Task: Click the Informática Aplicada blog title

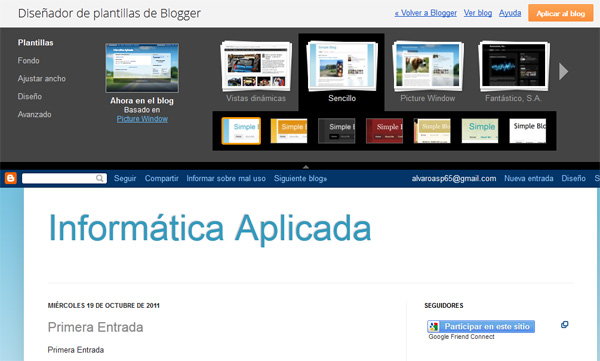Action: [x=210, y=229]
